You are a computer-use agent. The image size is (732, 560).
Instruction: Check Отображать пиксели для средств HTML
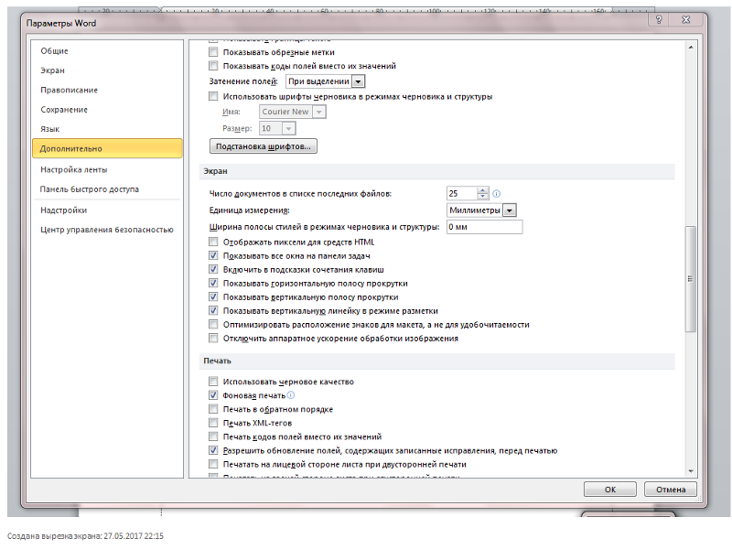213,242
